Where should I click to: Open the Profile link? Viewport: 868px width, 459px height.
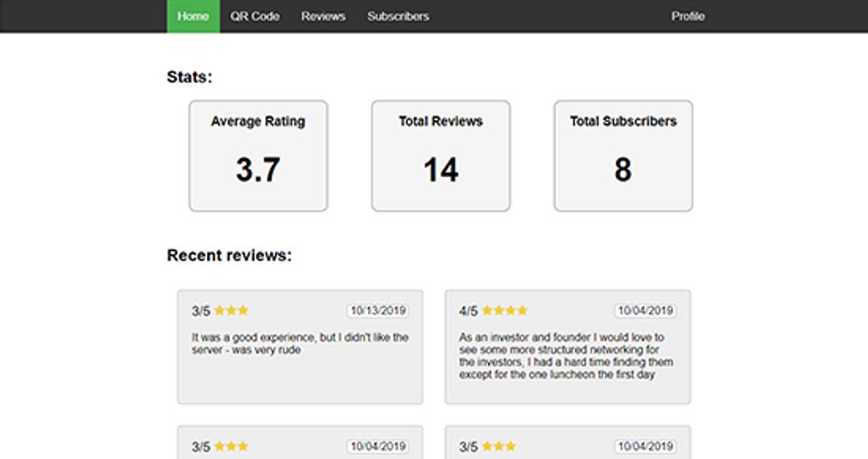click(688, 16)
